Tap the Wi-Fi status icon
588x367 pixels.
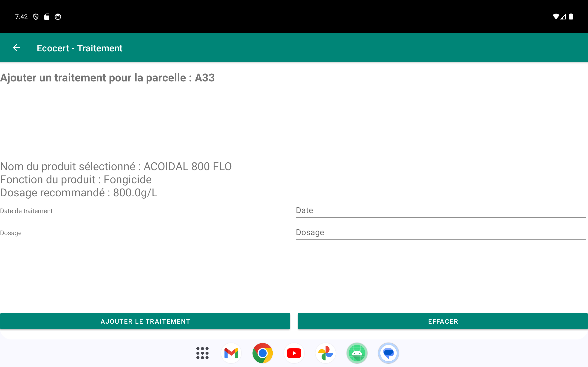(555, 17)
